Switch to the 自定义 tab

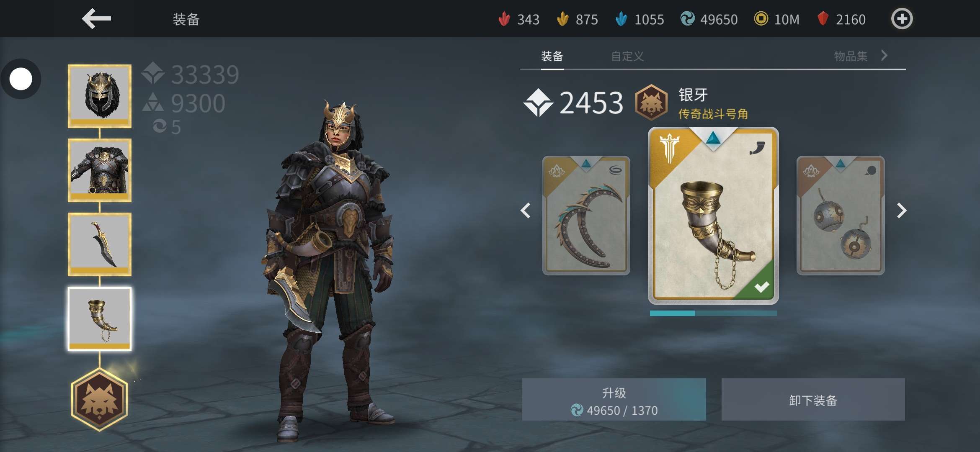pos(627,56)
